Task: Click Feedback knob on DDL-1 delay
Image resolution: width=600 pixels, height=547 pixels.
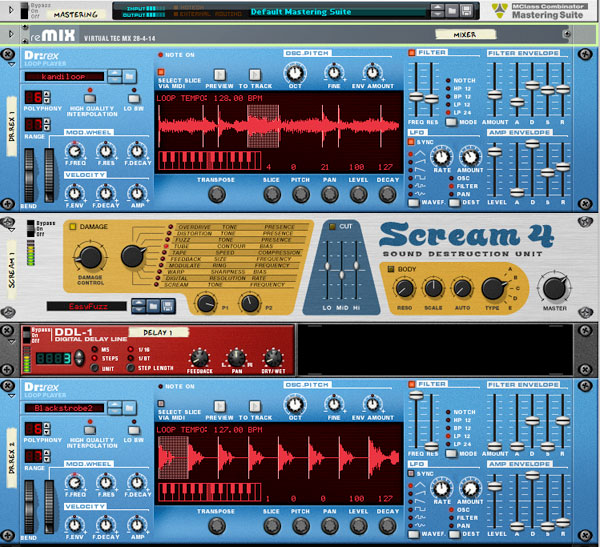Action: pyautogui.click(x=199, y=358)
